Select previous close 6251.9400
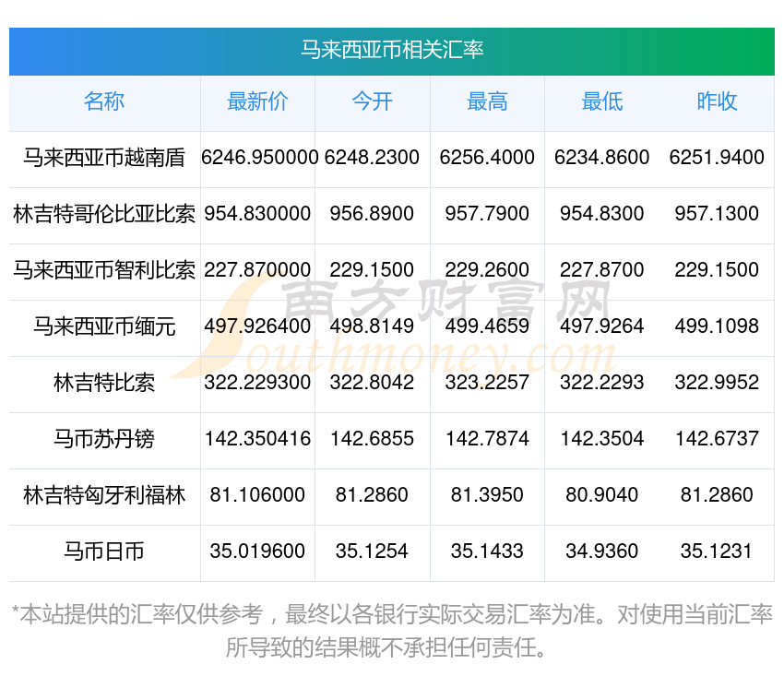Screen dimensions: 784x676 pyautogui.click(x=717, y=158)
